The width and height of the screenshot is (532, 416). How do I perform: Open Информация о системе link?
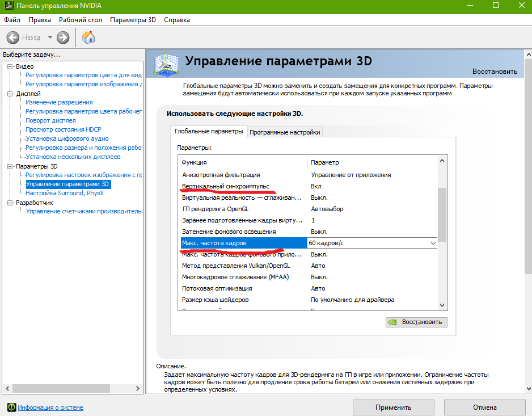click(x=50, y=407)
